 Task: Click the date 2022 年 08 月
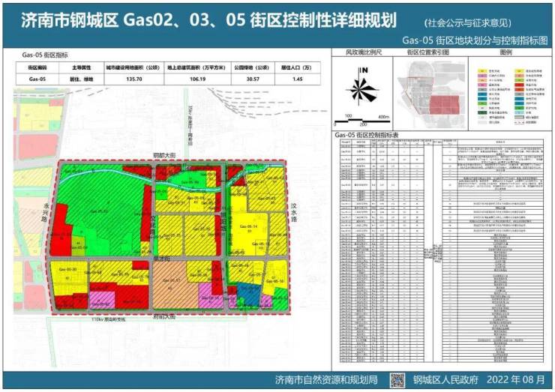(516, 380)
